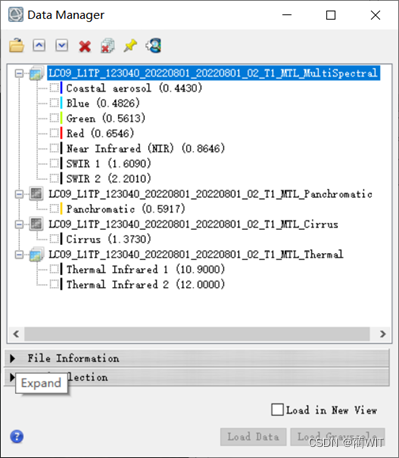Click the Expand All files toolbar icon
The height and width of the screenshot is (458, 399).
(62, 45)
